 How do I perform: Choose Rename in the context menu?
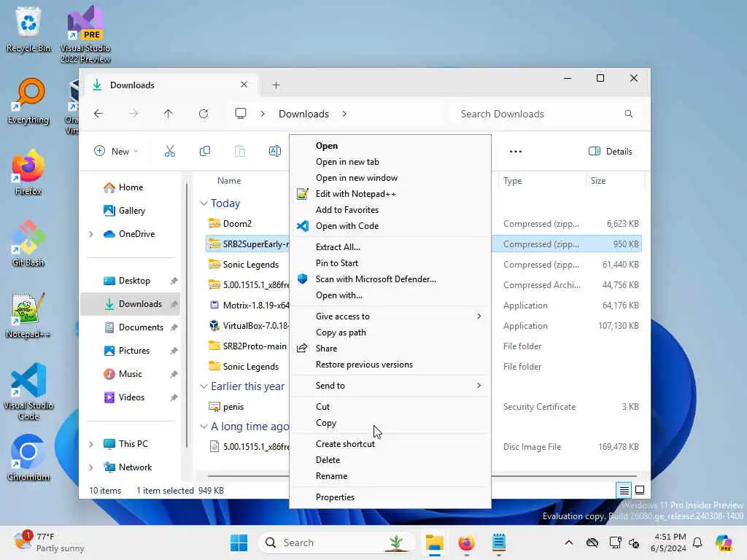pyautogui.click(x=390, y=476)
